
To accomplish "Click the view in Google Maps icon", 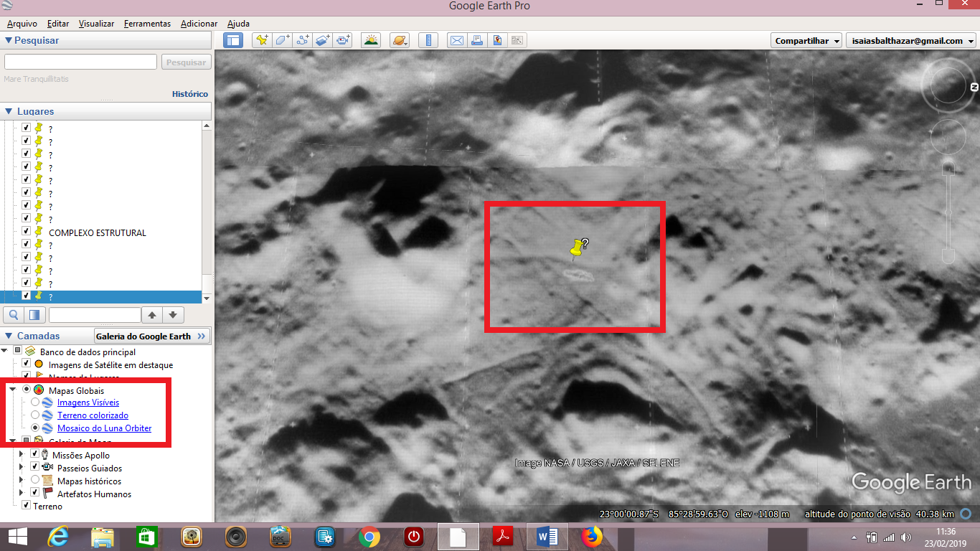I will click(x=517, y=40).
